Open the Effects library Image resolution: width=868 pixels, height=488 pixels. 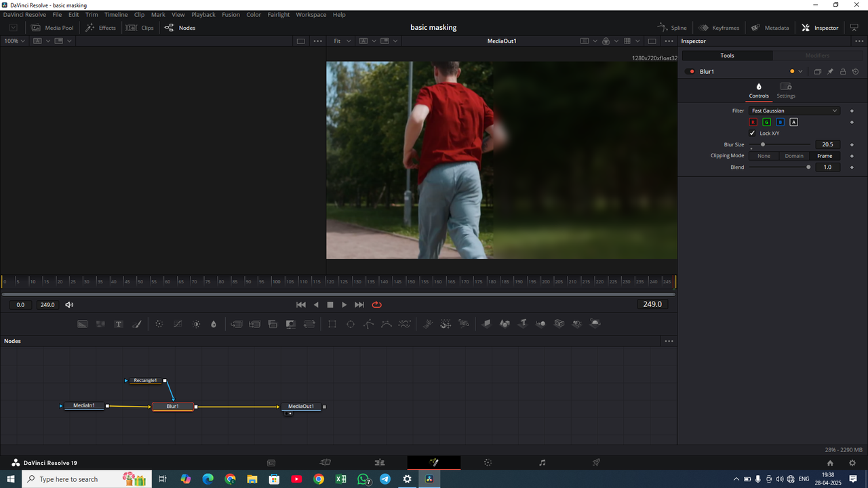coord(100,27)
